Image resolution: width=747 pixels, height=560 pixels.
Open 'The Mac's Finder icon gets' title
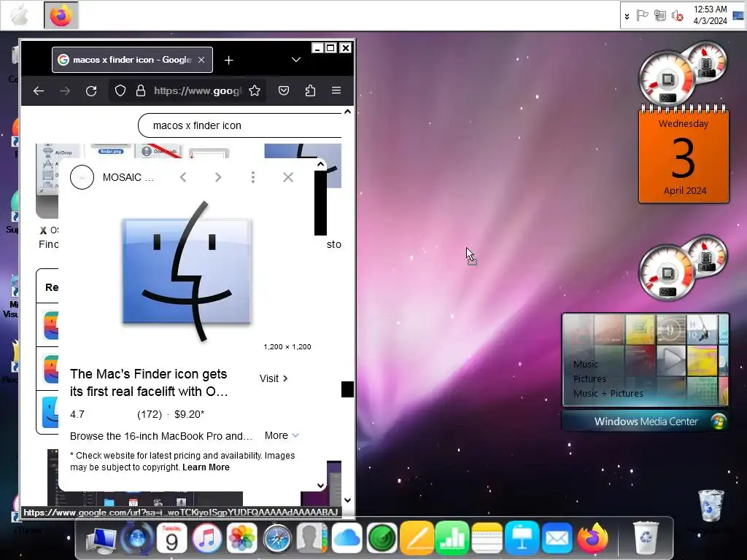tap(149, 383)
